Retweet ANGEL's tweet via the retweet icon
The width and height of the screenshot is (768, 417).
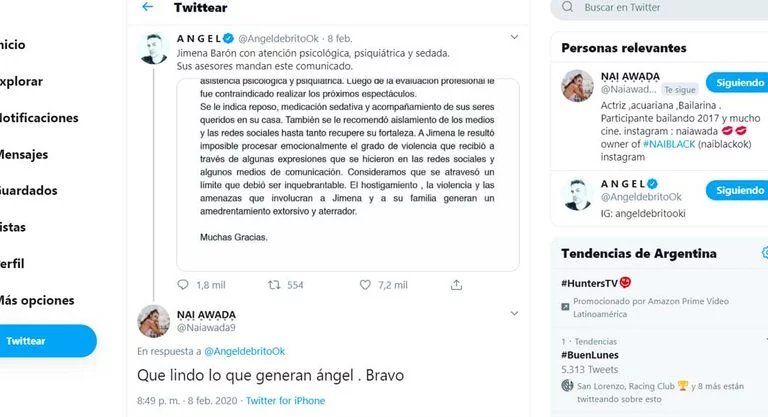tap(274, 285)
